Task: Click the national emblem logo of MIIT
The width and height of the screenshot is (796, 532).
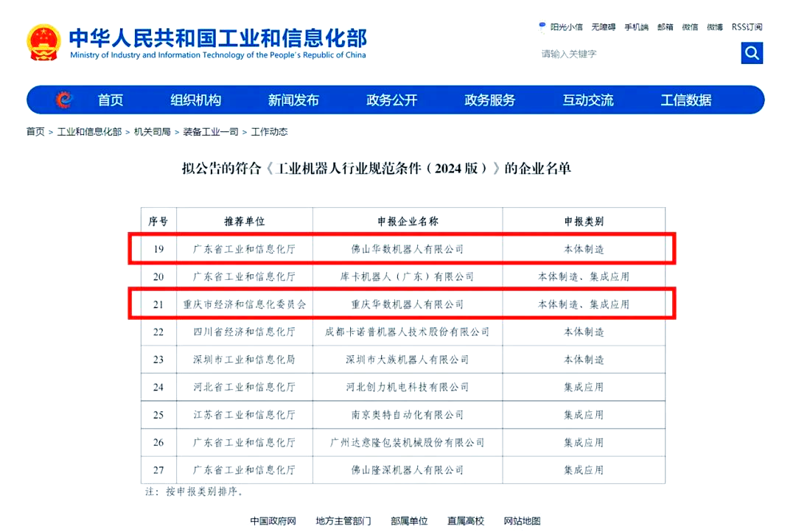Action: point(43,42)
